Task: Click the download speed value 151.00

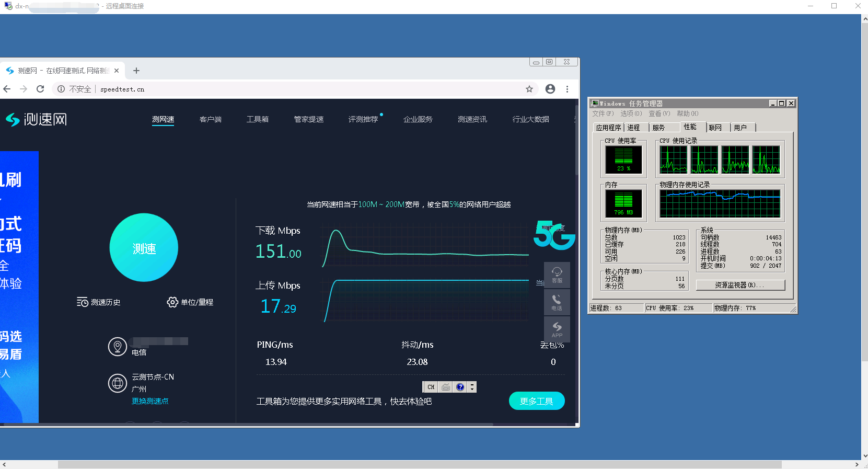Action: click(x=279, y=251)
